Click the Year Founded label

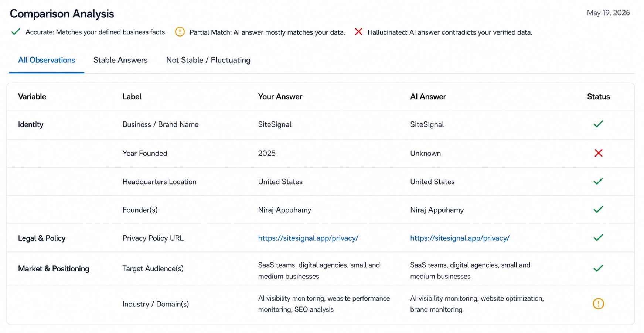click(145, 154)
